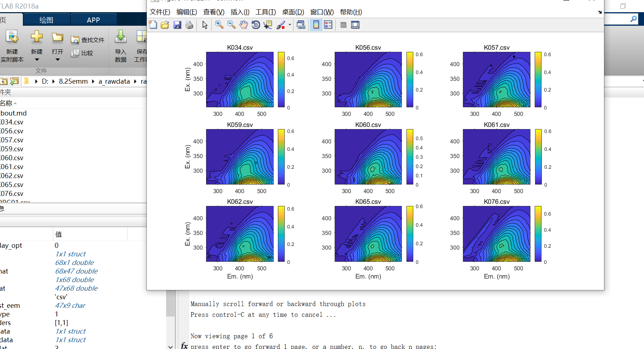The image size is (644, 349).
Task: Open the 查看(V) menu
Action: click(214, 12)
